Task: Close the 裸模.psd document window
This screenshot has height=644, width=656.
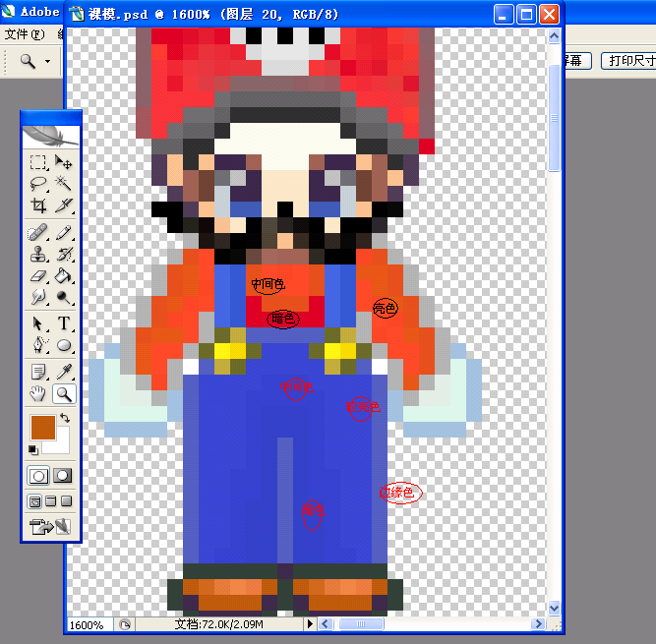Action: (x=549, y=15)
